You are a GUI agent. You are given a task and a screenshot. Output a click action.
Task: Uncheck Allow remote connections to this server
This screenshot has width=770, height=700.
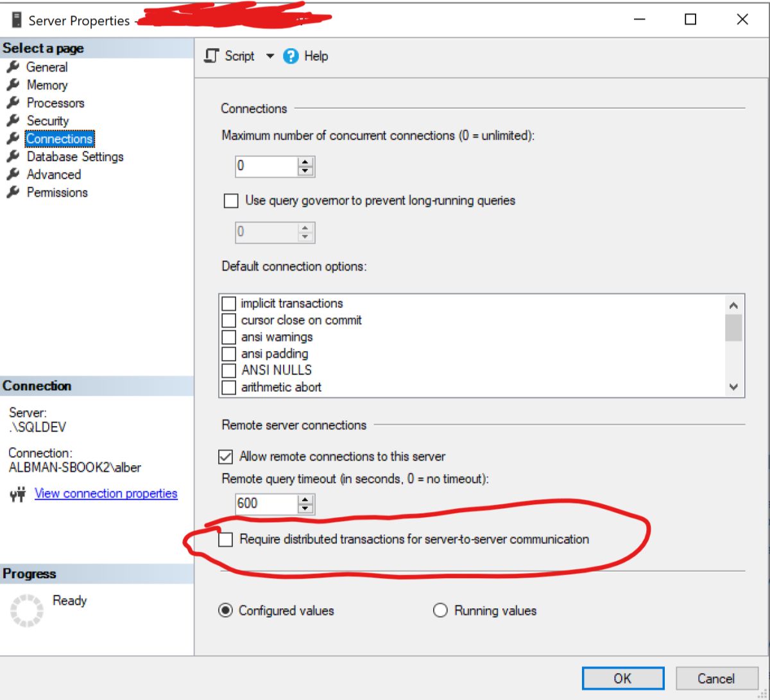tap(226, 457)
